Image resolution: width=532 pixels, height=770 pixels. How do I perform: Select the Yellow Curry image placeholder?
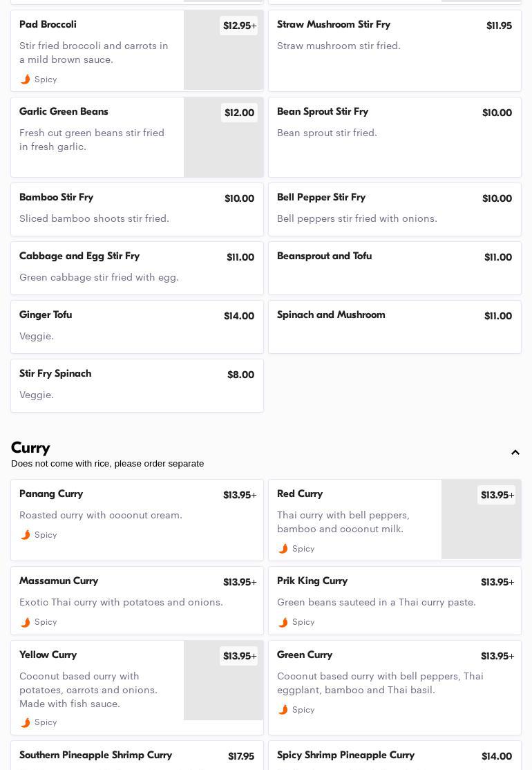click(x=223, y=680)
